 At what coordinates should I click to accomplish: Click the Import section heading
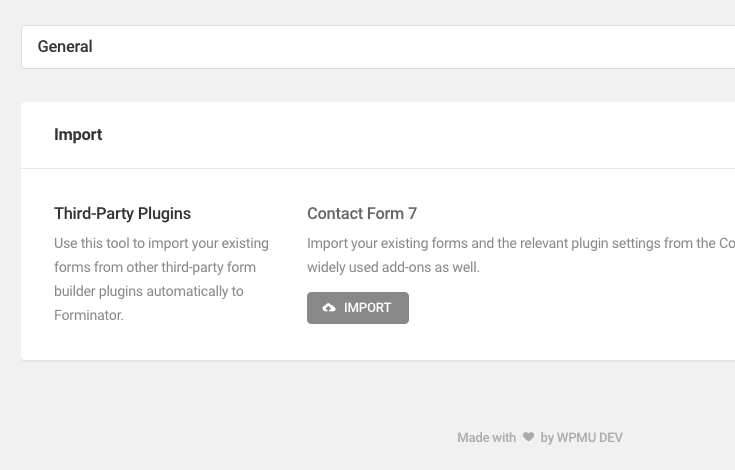point(78,135)
